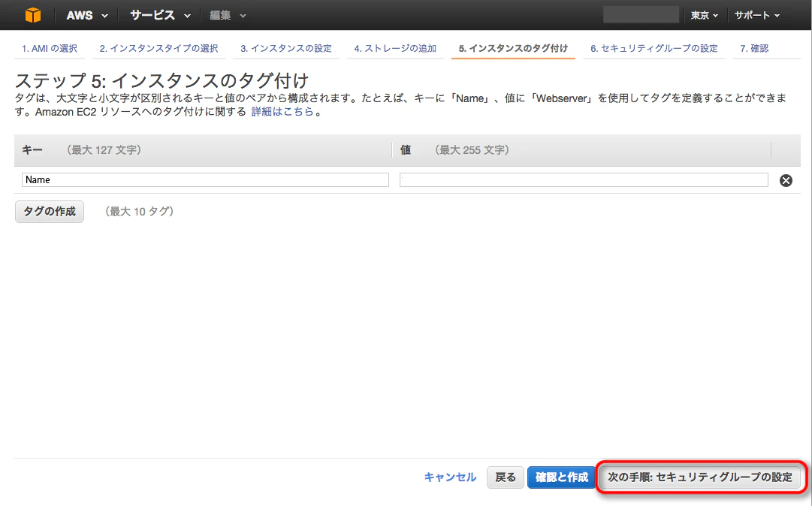Switch to 2. インスタンスタイプの選択 tab
The image size is (812, 506).
click(158, 48)
